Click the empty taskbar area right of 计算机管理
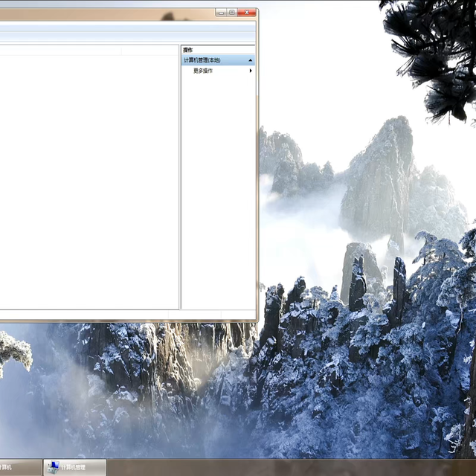The height and width of the screenshot is (476, 476). point(297,468)
